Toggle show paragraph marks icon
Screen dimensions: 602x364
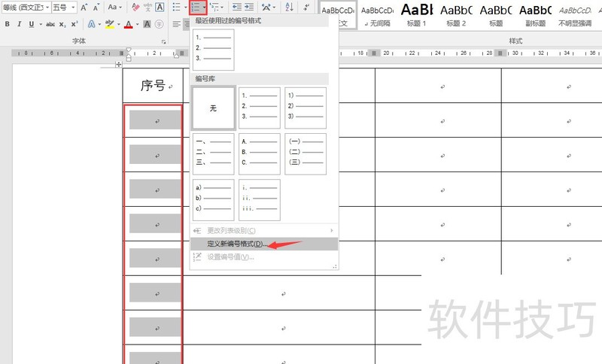click(306, 7)
